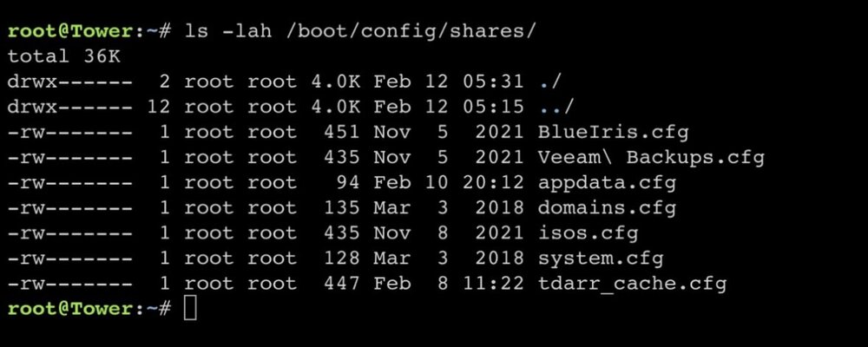The width and height of the screenshot is (868, 347).
Task: Click the ./ current directory entry
Action: pyautogui.click(x=549, y=82)
